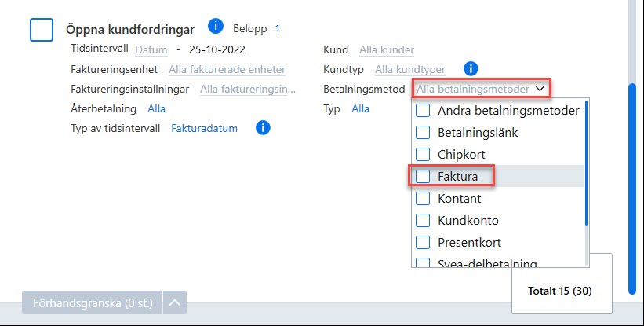Click the Datum start date field

(151, 50)
